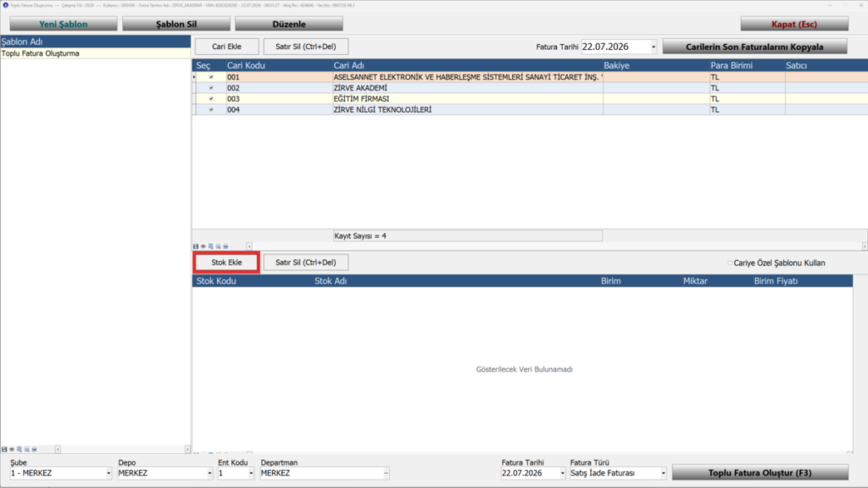Enable Cariye Özel Şablonu Kullan checkbox
The image size is (868, 488).
[730, 263]
